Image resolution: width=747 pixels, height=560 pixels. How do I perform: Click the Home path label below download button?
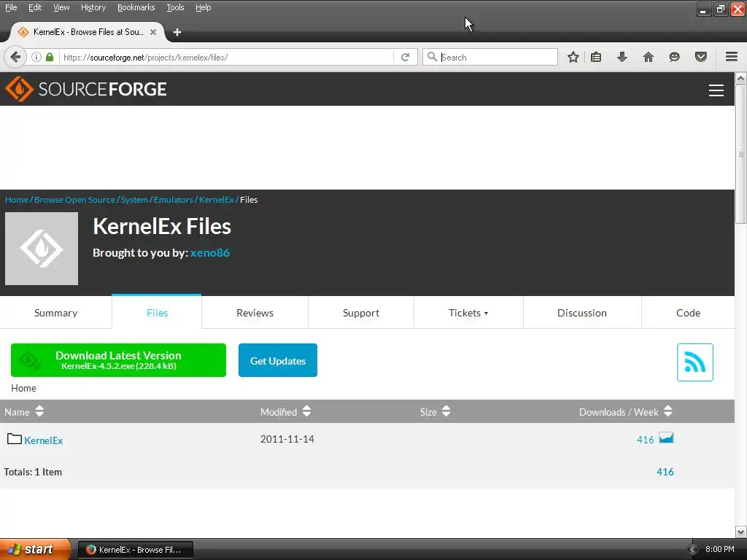23,388
